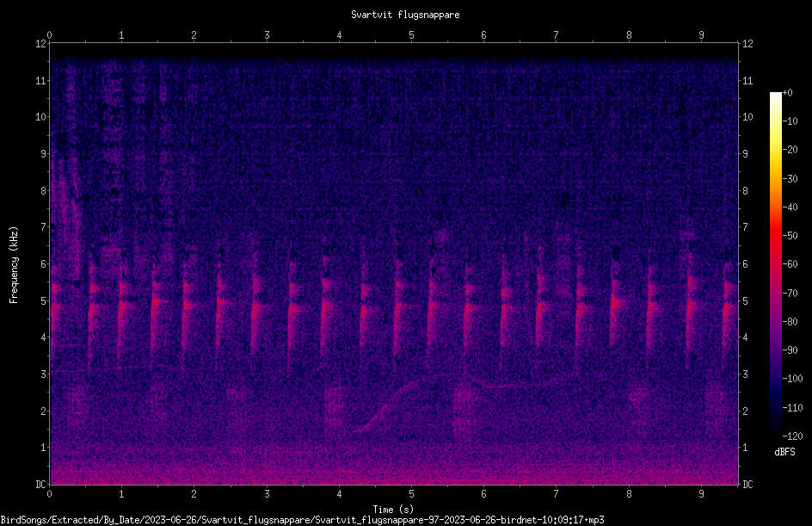This screenshot has width=812, height=526.
Task: Click the 'Time (s)' axis label
Action: (x=393, y=510)
